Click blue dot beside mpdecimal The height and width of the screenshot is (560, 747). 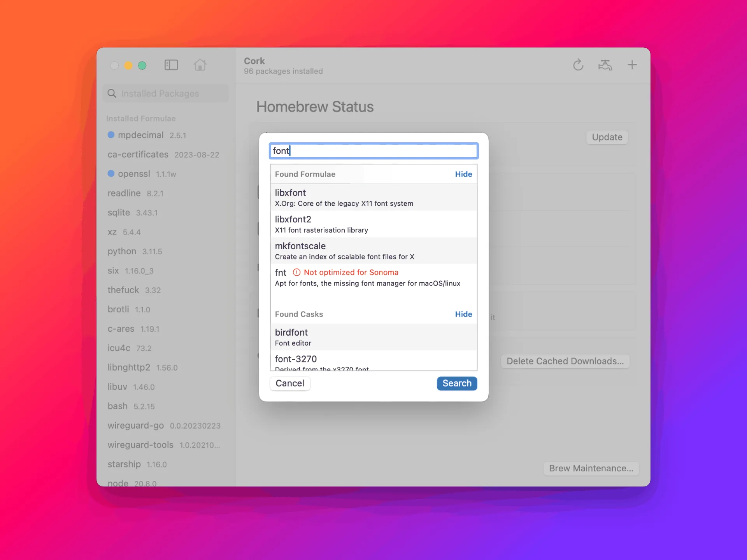(111, 135)
